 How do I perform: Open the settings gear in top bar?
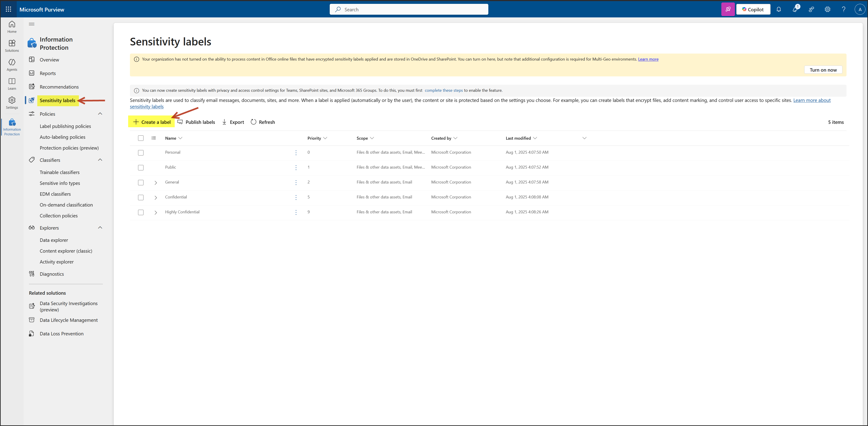click(827, 9)
